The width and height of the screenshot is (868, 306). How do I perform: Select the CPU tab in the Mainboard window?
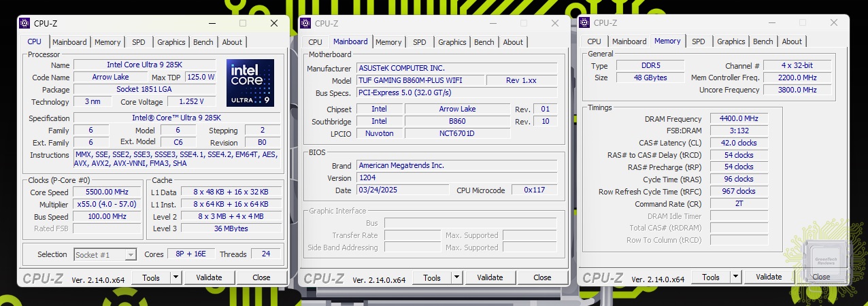point(316,42)
